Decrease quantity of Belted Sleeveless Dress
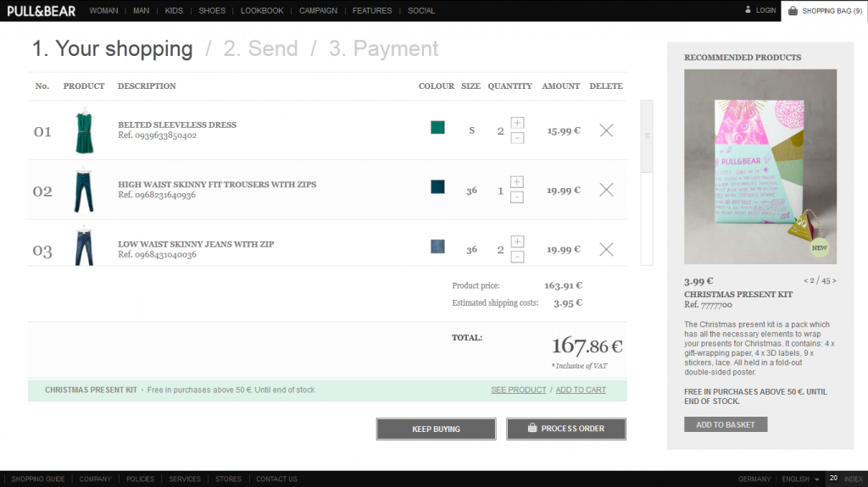 click(x=517, y=138)
